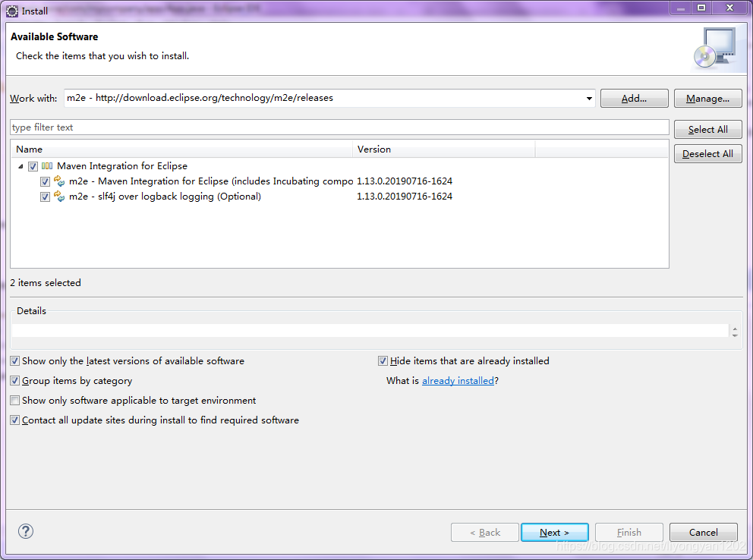
Task: Collapse the Maven Integration for Eclipse tree node
Action: 20,166
